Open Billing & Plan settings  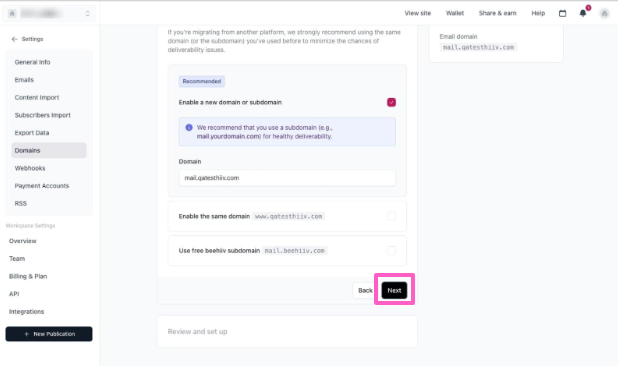[x=28, y=276]
